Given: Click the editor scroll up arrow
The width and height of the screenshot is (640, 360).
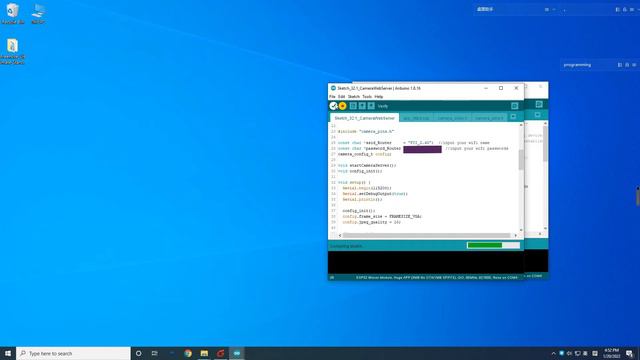Looking at the screenshot, I should coord(521,125).
